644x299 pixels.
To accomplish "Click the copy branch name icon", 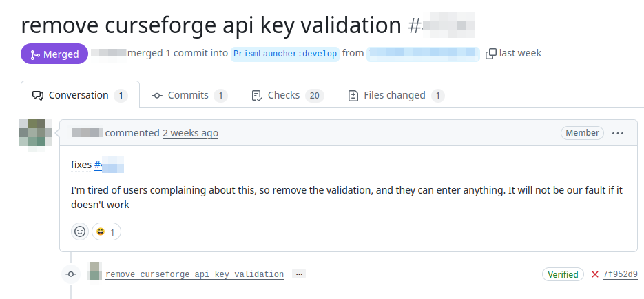I will tap(490, 54).
